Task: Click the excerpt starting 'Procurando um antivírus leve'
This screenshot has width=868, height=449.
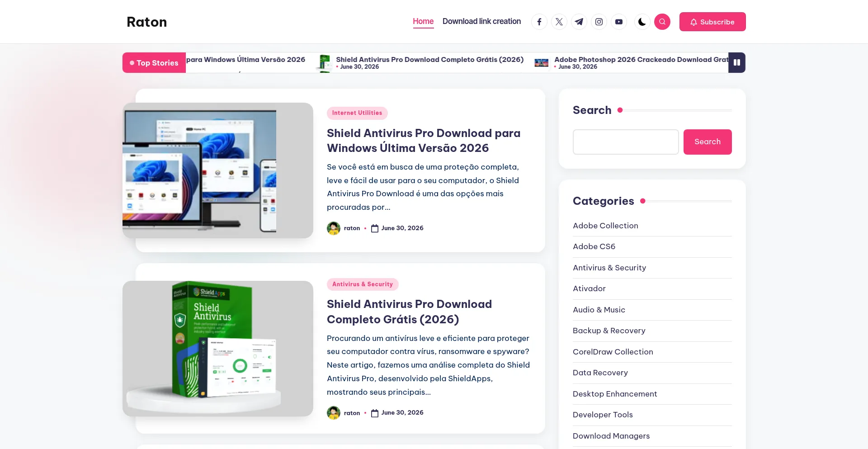Action: click(x=429, y=365)
